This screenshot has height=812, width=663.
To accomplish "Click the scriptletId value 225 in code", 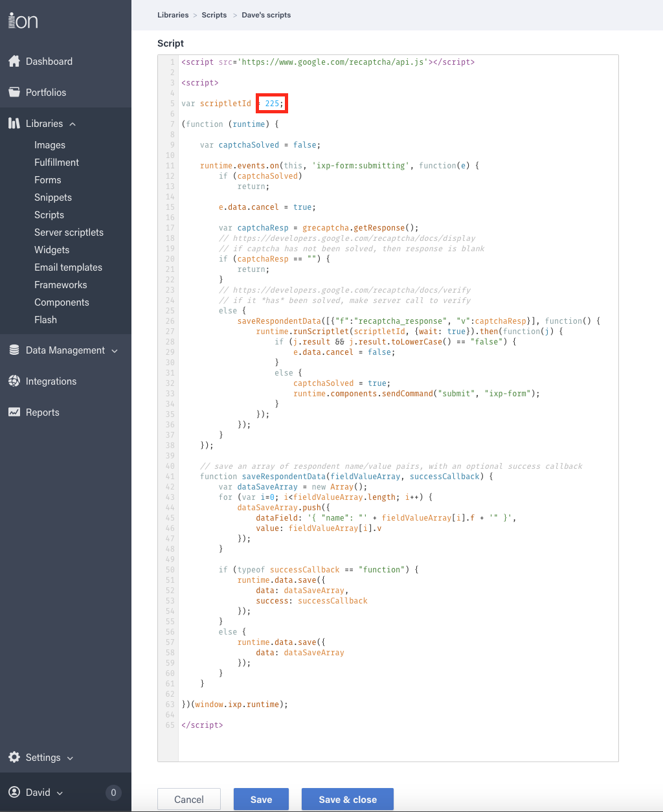I will tap(272, 104).
